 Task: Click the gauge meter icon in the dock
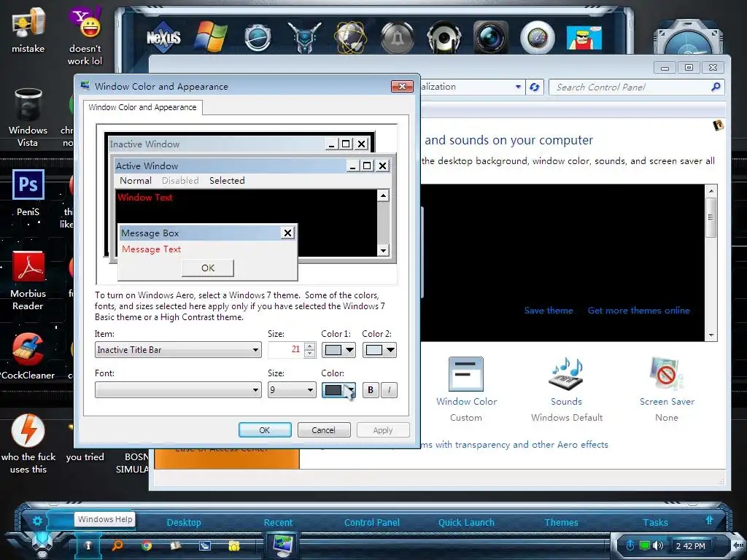coord(538,37)
